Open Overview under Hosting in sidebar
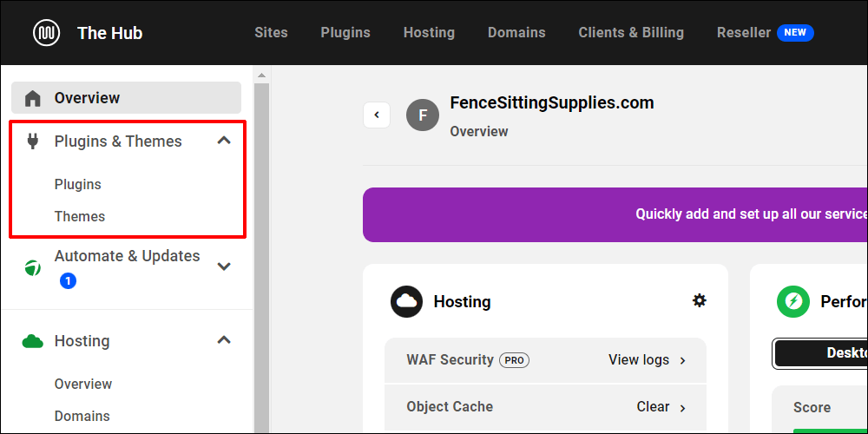 pos(83,385)
